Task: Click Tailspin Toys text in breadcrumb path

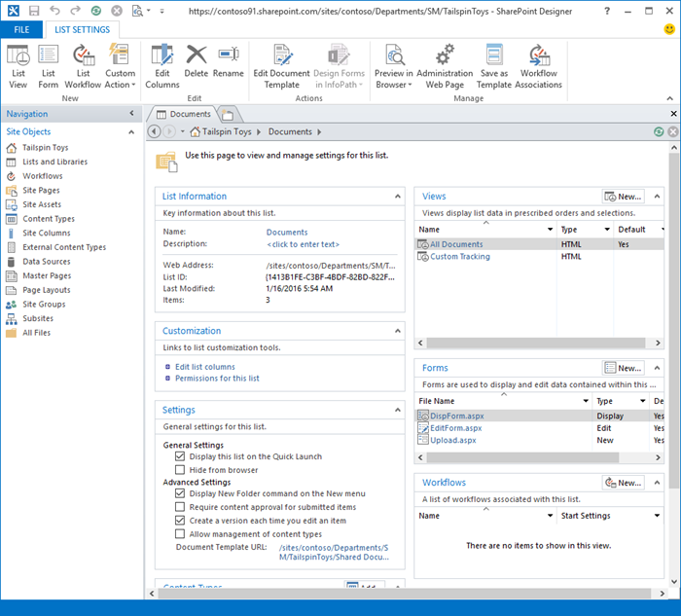Action: [227, 131]
